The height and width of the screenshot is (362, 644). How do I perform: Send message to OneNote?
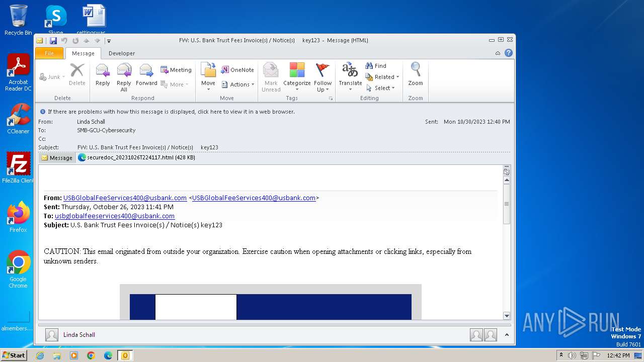(x=237, y=70)
